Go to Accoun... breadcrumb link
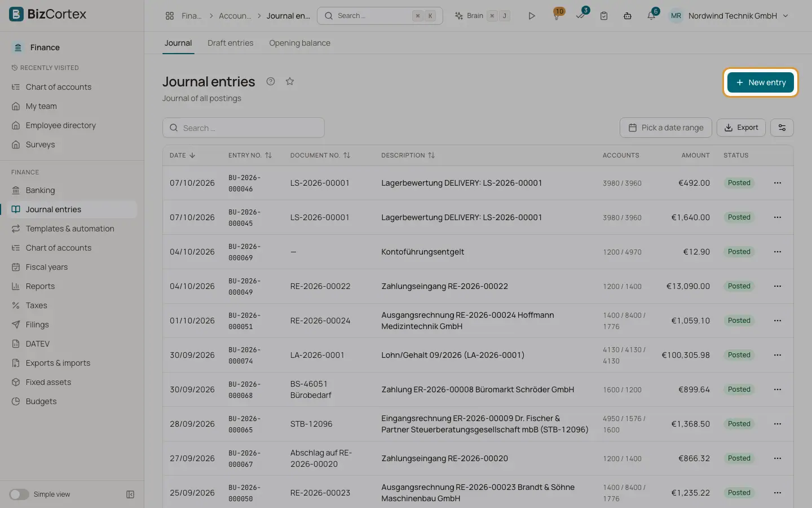Viewport: 812px width, 508px height. coord(235,16)
